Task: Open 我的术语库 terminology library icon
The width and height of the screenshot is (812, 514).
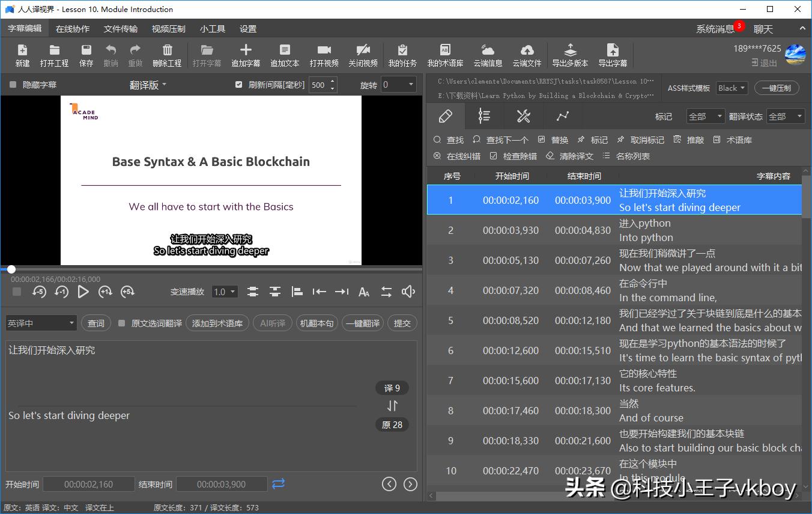Action: (x=445, y=51)
